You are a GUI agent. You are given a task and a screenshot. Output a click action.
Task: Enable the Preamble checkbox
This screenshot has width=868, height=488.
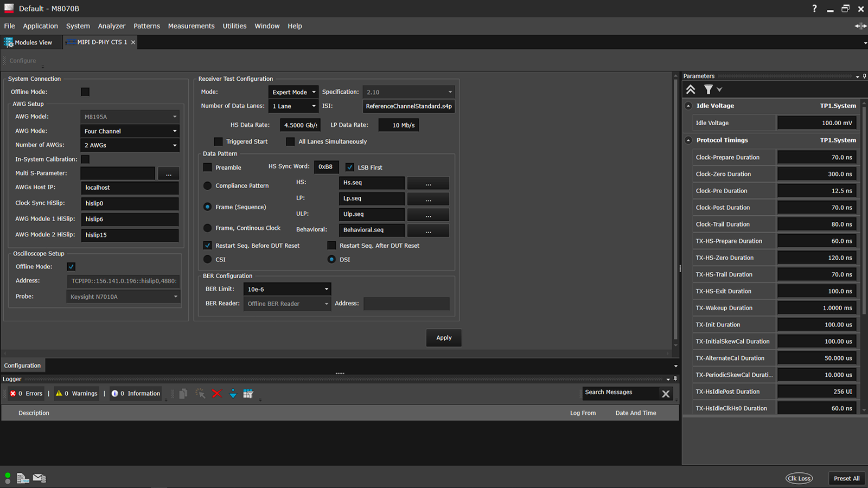click(x=208, y=168)
